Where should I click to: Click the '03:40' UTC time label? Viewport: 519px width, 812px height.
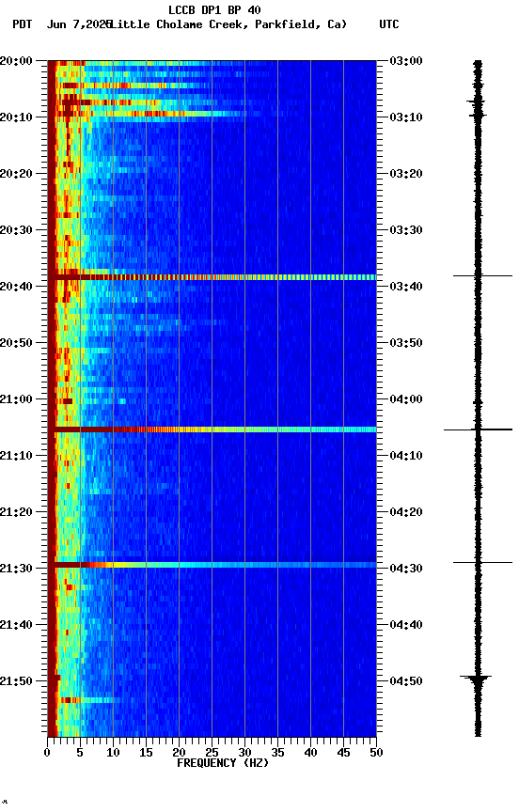point(406,287)
